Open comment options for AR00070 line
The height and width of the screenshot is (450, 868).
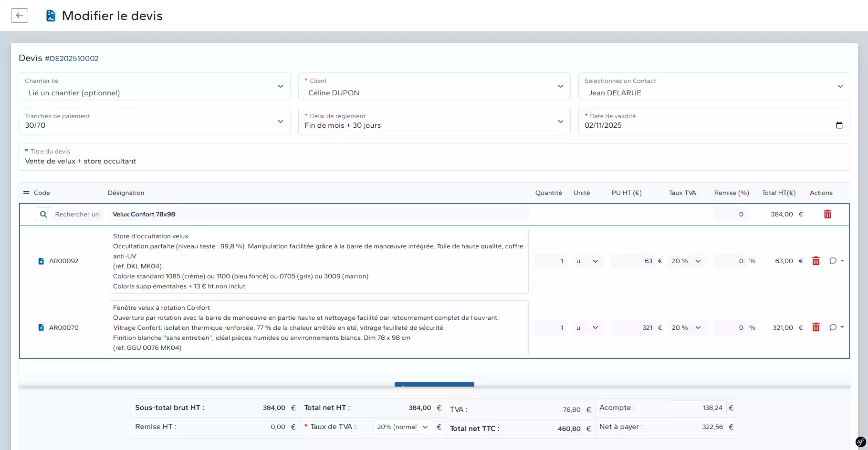[x=836, y=327]
